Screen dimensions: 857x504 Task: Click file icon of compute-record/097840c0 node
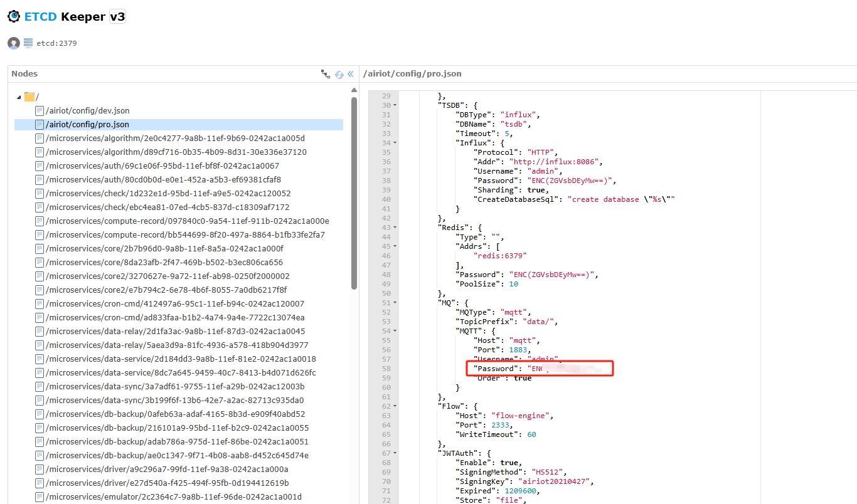click(40, 221)
